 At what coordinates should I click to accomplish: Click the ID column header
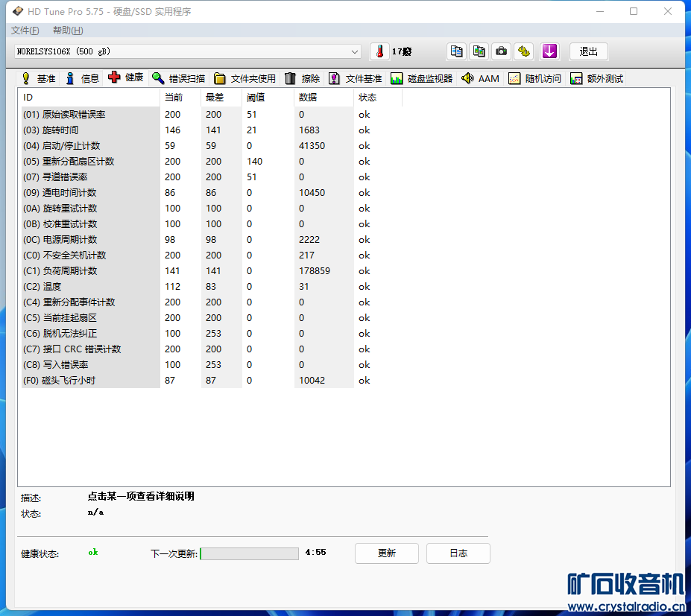tap(90, 98)
